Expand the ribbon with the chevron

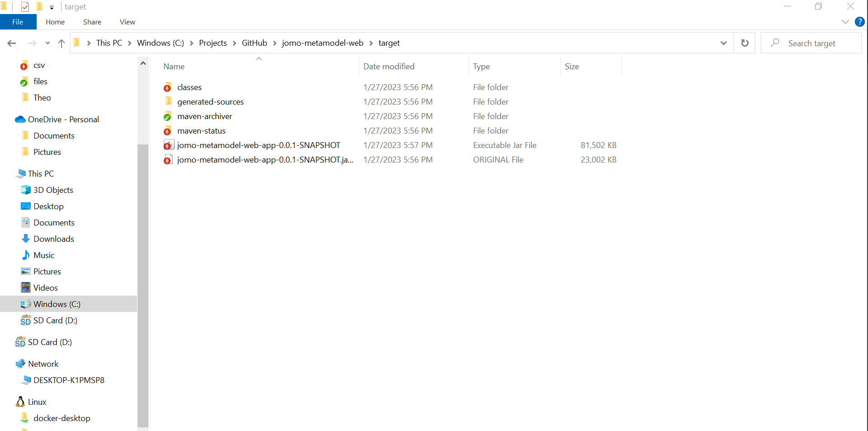click(845, 22)
